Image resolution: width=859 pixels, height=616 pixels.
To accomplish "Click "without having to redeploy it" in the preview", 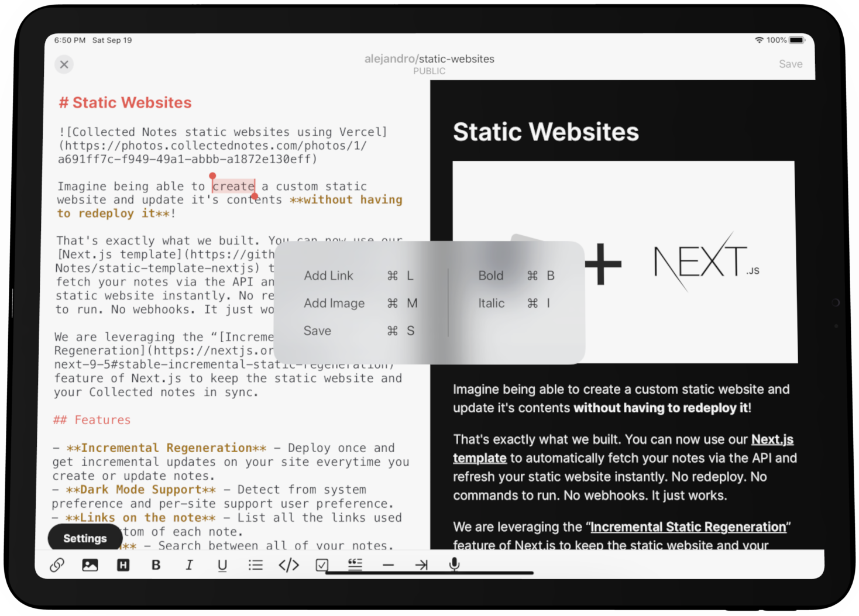I will (661, 408).
